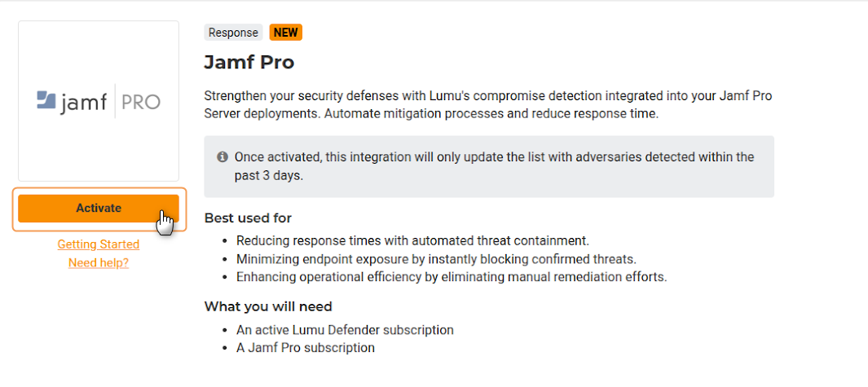
Task: Open the Getting Started link
Action: [x=99, y=244]
